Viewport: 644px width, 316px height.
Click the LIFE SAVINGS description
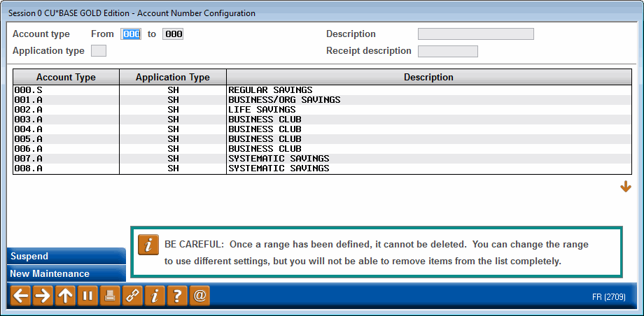pos(262,110)
